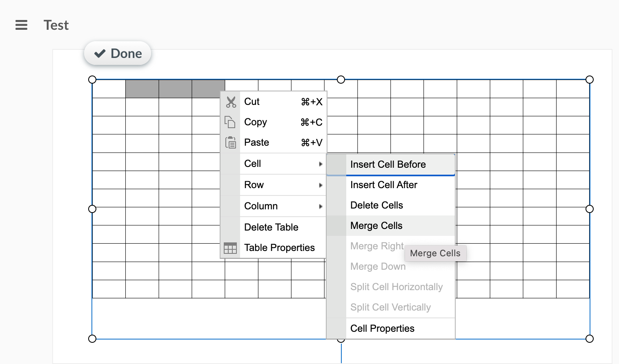Open the hamburger menu icon
619x364 pixels.
[21, 25]
